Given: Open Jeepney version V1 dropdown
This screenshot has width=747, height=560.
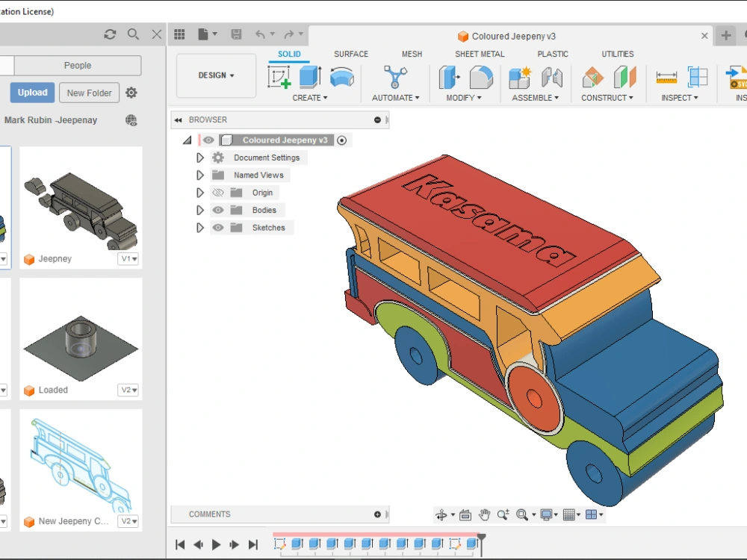Looking at the screenshot, I should [x=129, y=258].
